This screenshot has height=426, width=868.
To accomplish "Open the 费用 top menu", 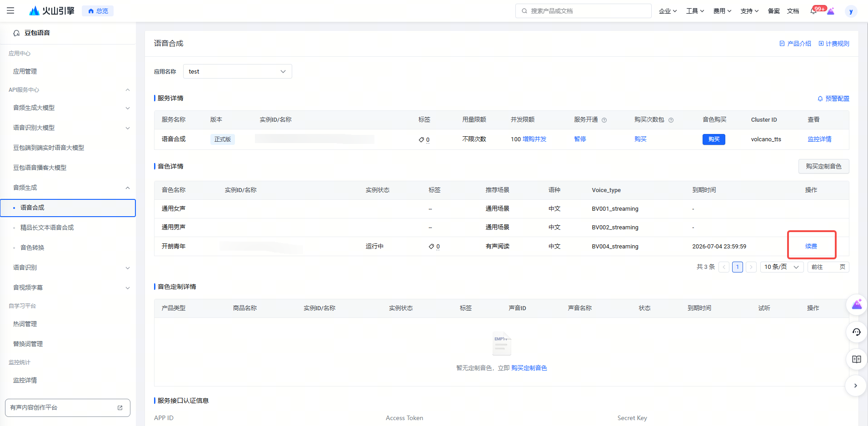I will (x=722, y=11).
